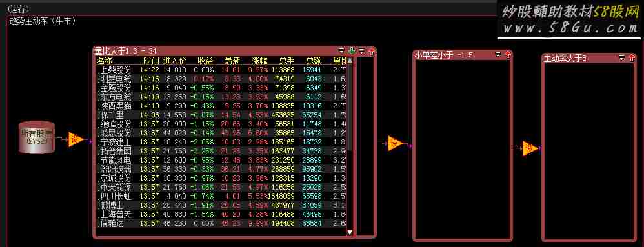
Task: Click red up arrow in 量比大于1.3 header
Action: point(372,52)
